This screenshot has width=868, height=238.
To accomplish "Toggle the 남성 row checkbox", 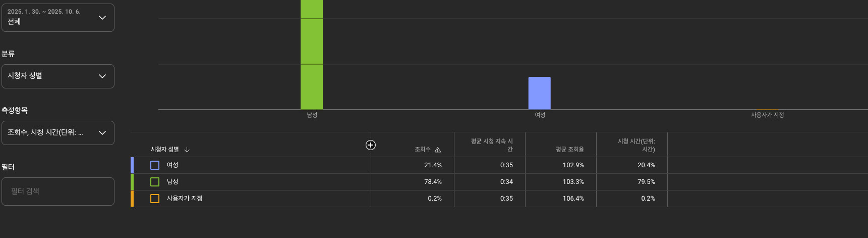I will point(155,182).
